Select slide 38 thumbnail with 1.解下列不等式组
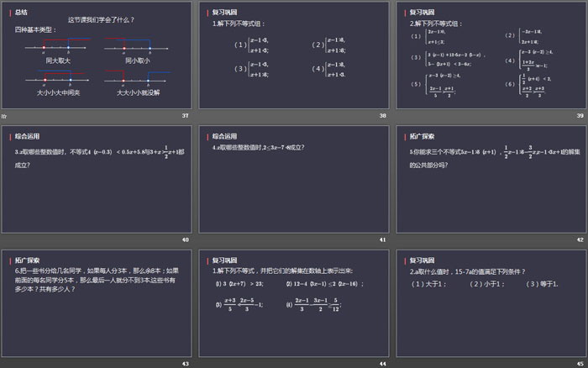The image size is (588, 368). pyautogui.click(x=294, y=55)
